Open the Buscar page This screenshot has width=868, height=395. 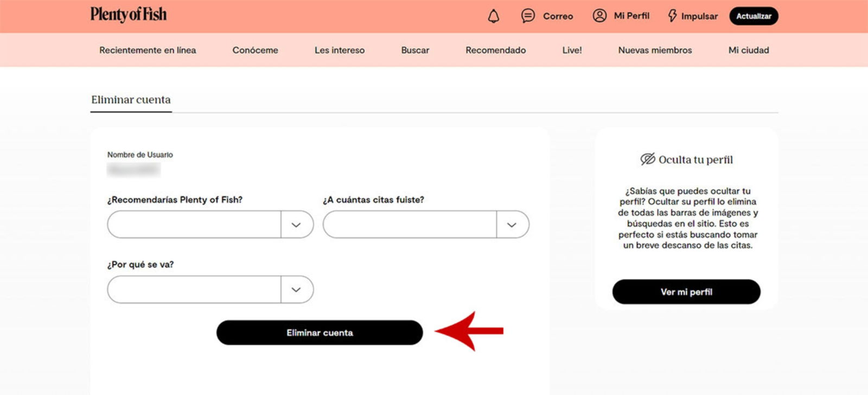click(x=415, y=50)
